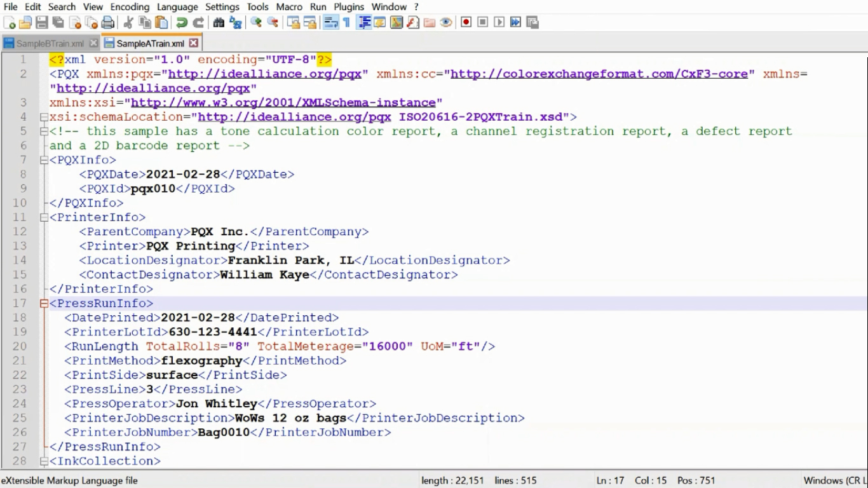
Task: Click the Open file toolbar icon
Action: click(x=25, y=22)
